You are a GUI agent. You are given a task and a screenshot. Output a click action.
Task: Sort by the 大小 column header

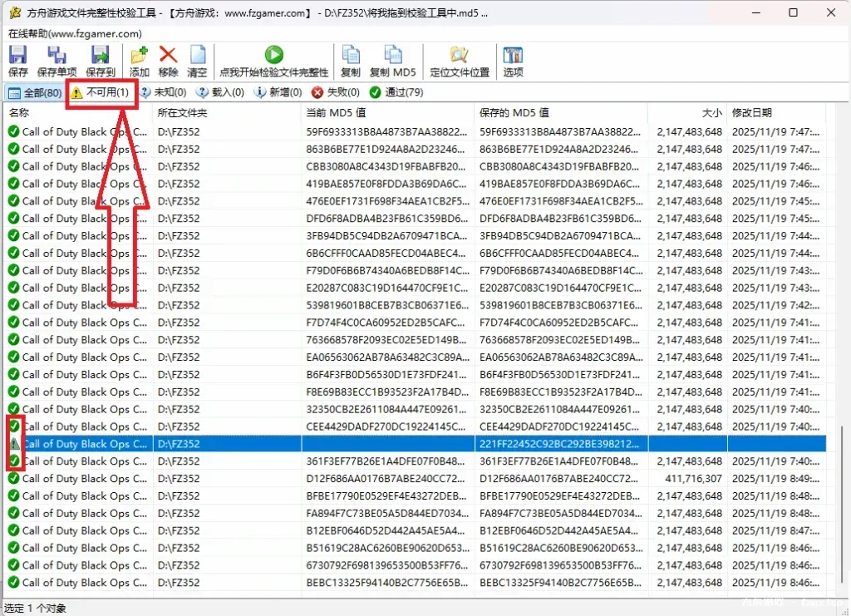pos(687,113)
